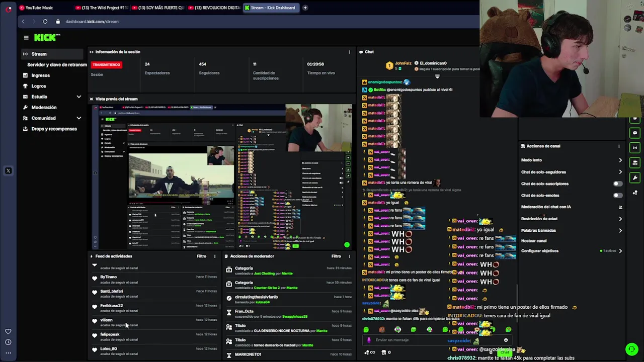Click the Just Chatting category link
644x362 pixels.
tap(264, 274)
